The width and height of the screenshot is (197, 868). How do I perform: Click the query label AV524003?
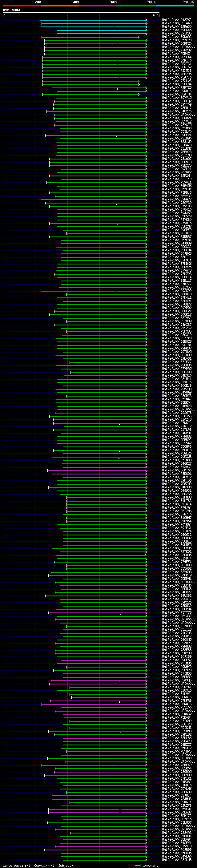pyautogui.click(x=11, y=10)
